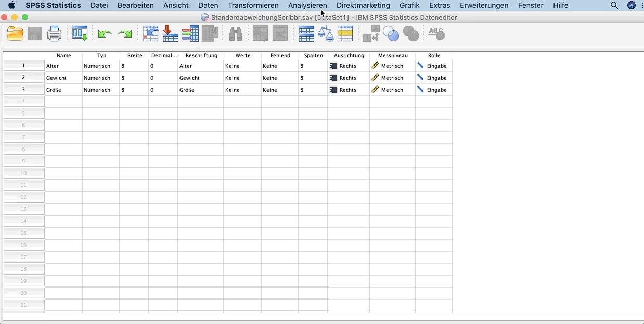The image size is (644, 324).
Task: Click the Save floppy disk icon
Action: tap(35, 34)
